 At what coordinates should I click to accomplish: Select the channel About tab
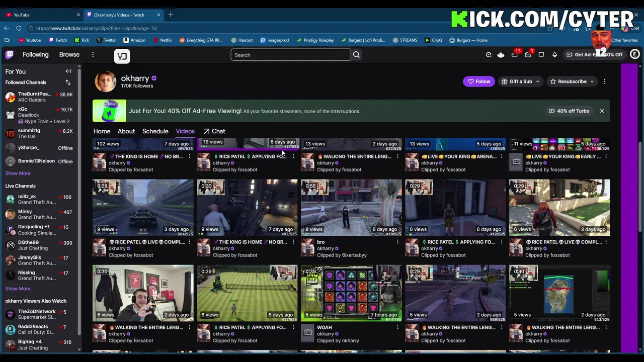(126, 131)
